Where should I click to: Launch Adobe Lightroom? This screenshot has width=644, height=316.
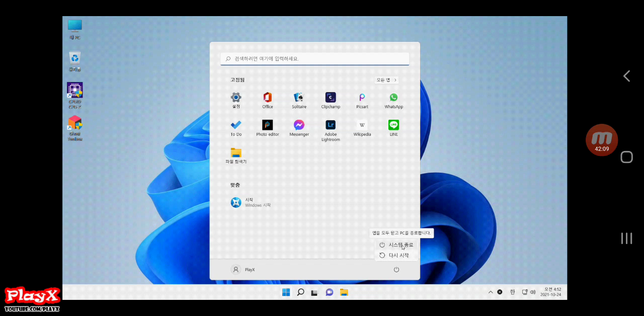331,130
